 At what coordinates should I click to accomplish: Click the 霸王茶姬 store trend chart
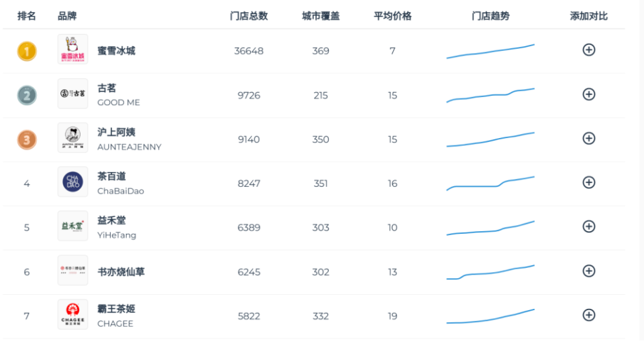(x=490, y=317)
